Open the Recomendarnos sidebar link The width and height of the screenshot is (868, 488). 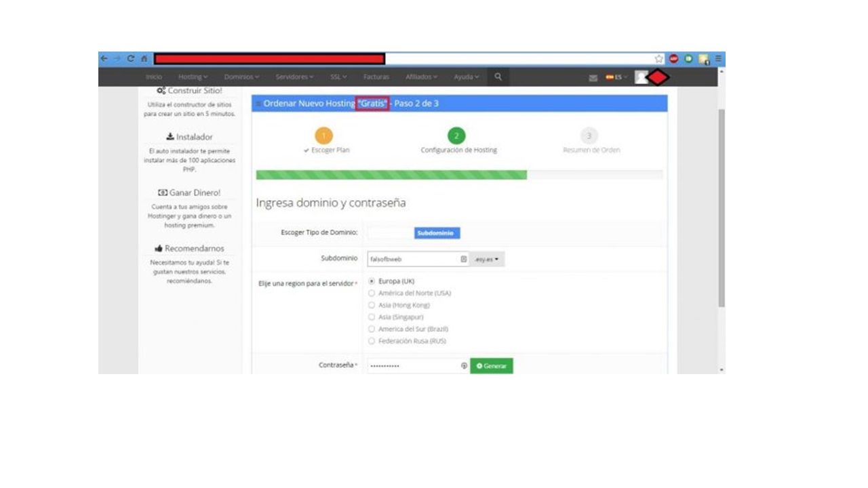tap(189, 248)
